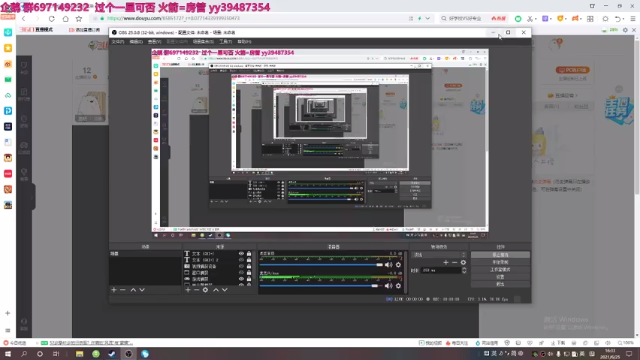
Task: Add a new scene in OBS Scenes panel
Action: (x=114, y=290)
